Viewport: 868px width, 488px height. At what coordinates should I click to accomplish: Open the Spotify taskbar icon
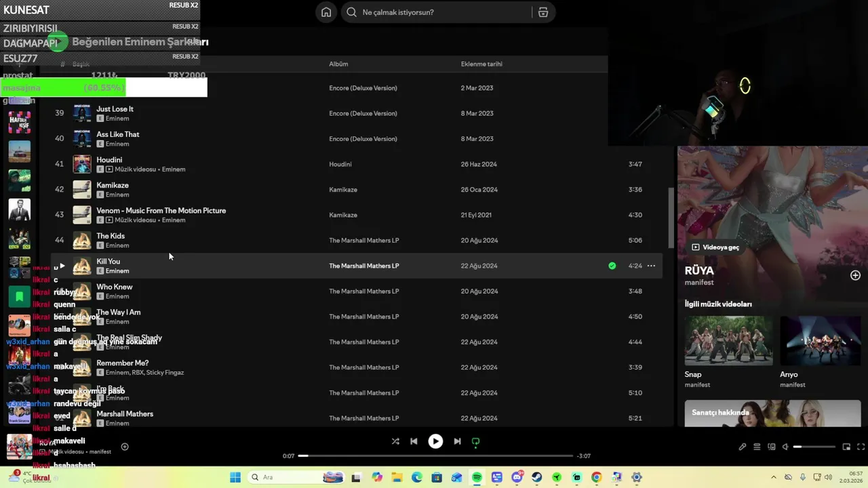click(x=477, y=477)
